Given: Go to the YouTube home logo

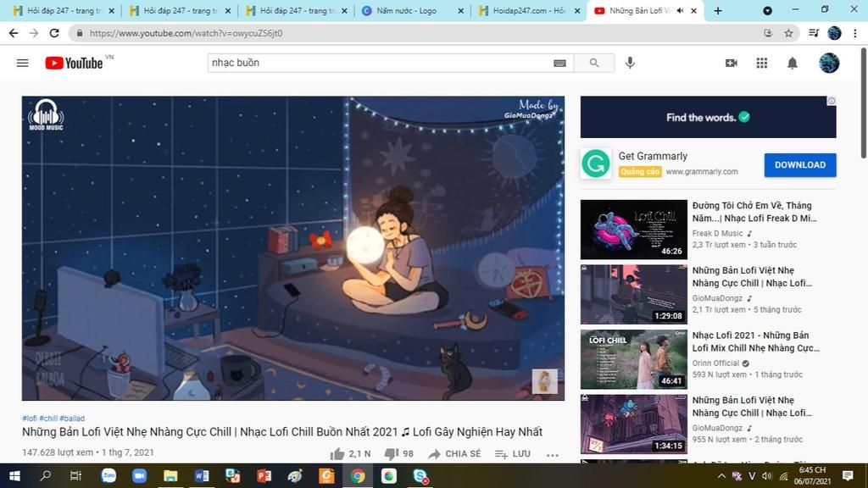Looking at the screenshot, I should [75, 63].
